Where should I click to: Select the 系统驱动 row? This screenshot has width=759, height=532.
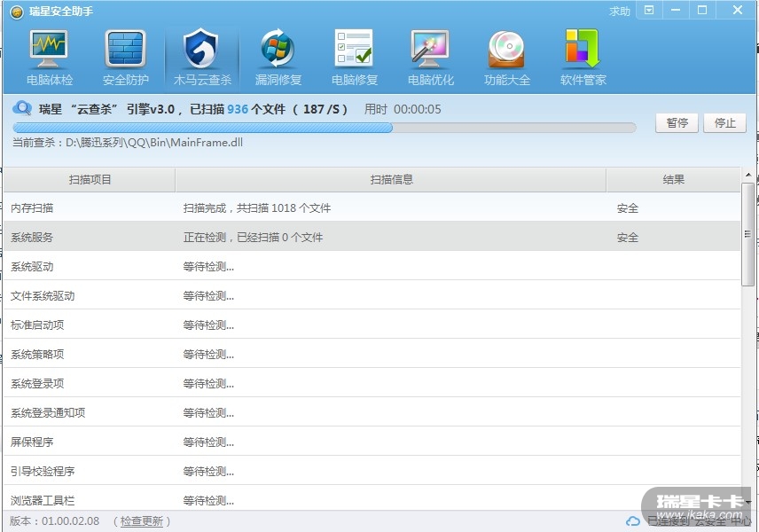372,266
